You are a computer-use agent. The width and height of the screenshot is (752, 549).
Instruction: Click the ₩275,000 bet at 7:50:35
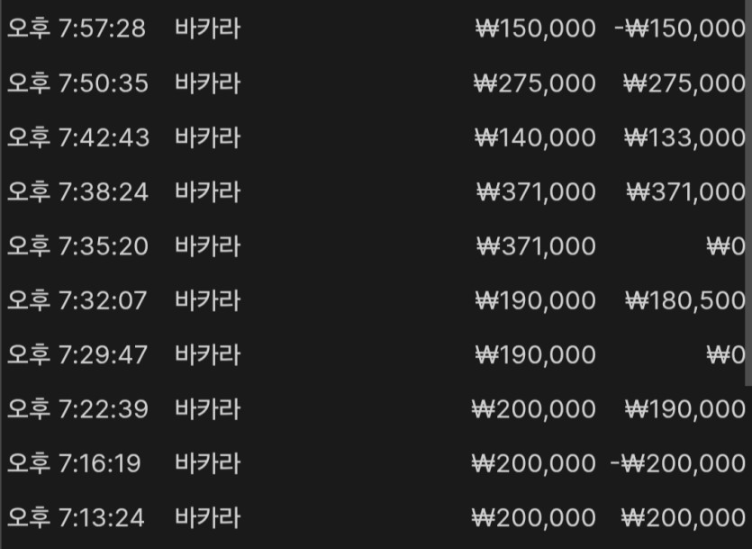pos(535,83)
